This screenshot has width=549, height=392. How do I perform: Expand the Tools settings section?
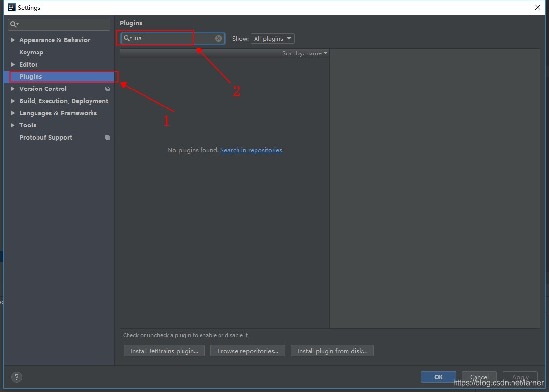(13, 125)
